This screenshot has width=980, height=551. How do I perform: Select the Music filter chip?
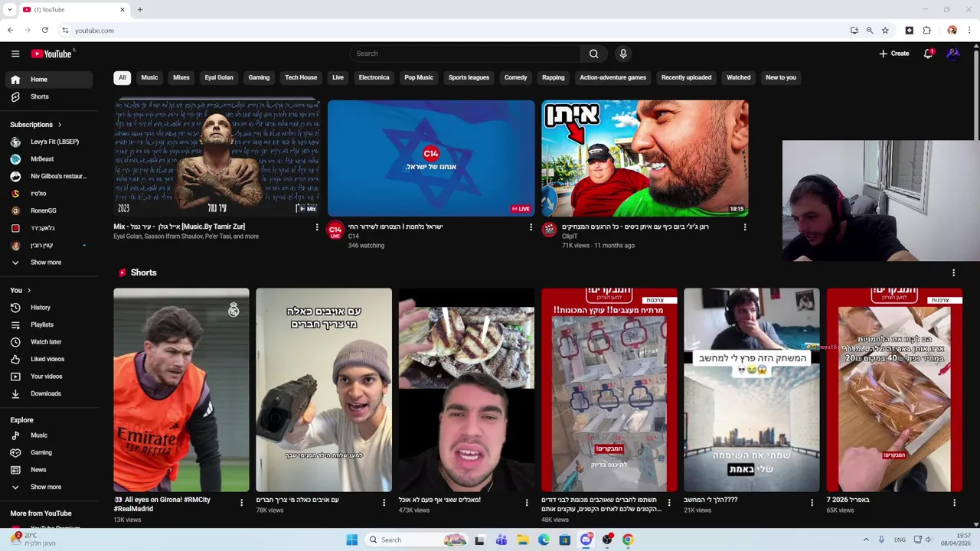tap(149, 77)
